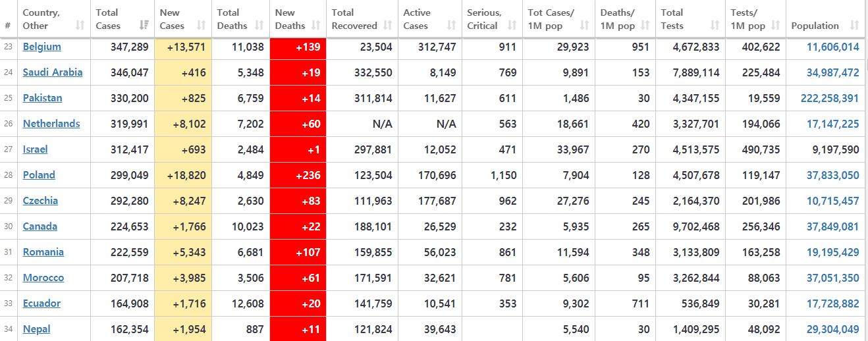
Task: Sort table by Total Recovered arrow icon
Action: 387,26
